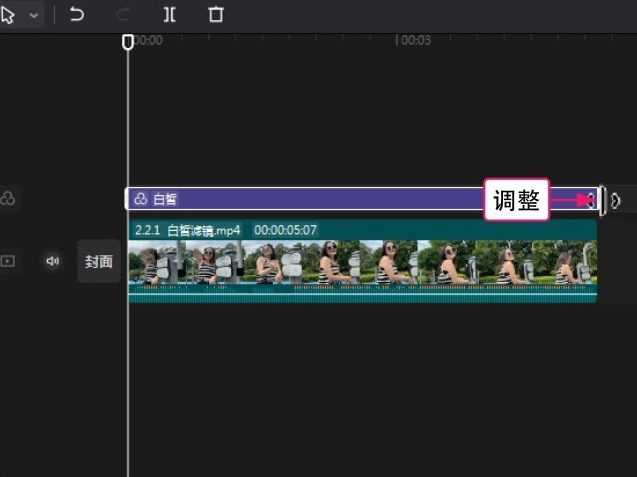
Task: Click the clip duration 00:00:05:07
Action: pos(285,230)
